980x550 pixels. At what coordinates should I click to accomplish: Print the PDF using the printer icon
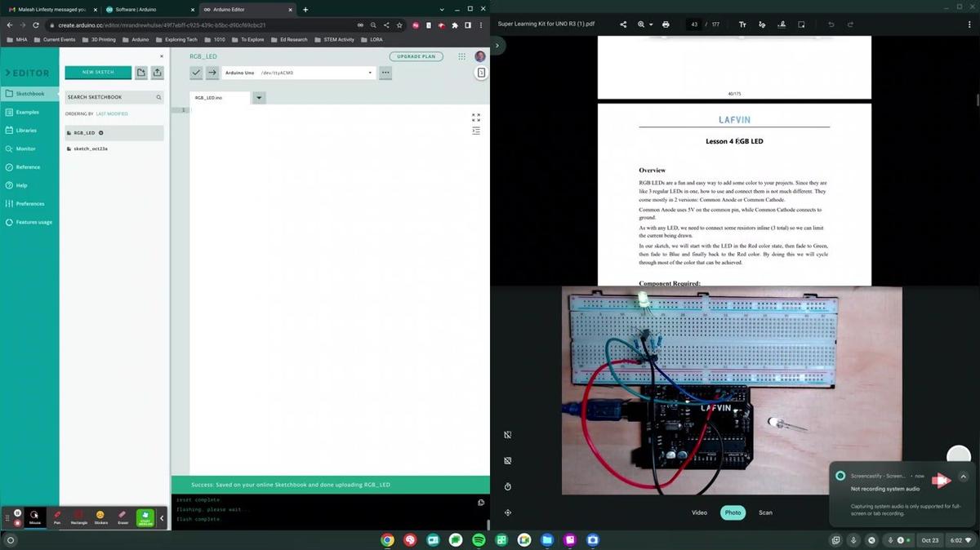(x=666, y=24)
